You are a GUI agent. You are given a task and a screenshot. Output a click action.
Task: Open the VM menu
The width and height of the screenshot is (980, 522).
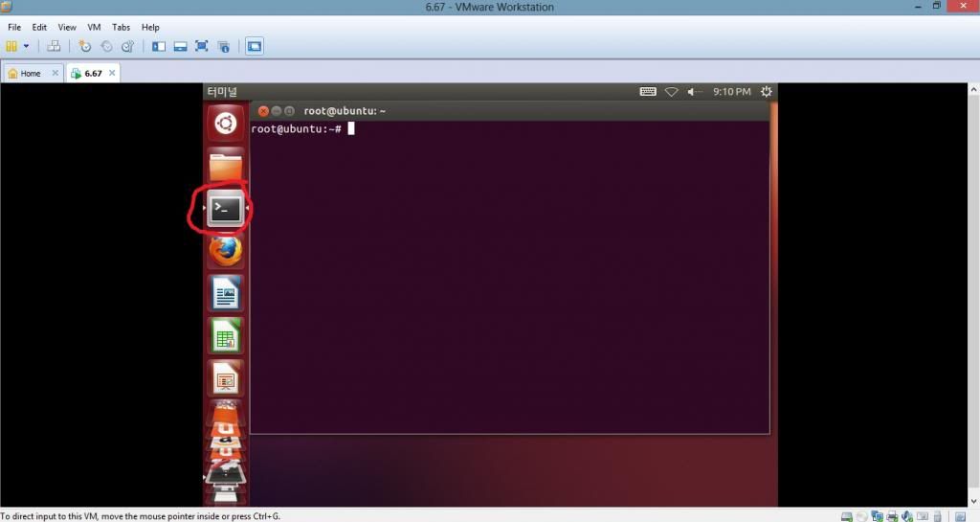coord(94,27)
